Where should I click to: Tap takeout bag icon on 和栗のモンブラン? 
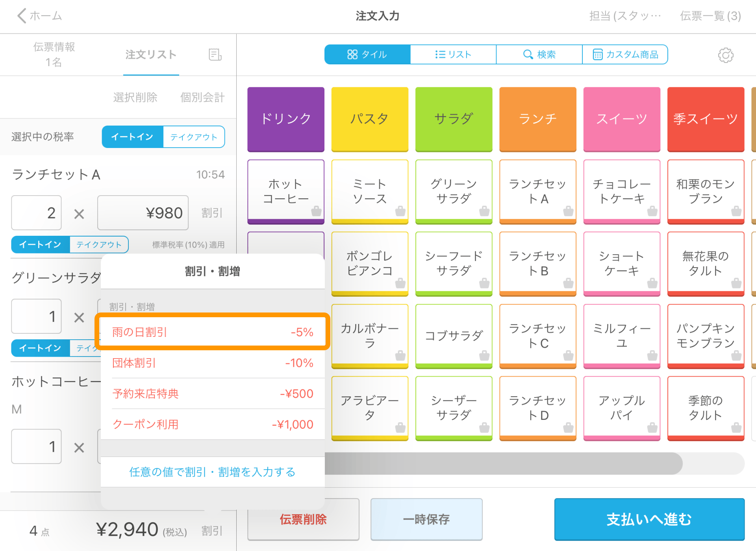click(x=736, y=211)
